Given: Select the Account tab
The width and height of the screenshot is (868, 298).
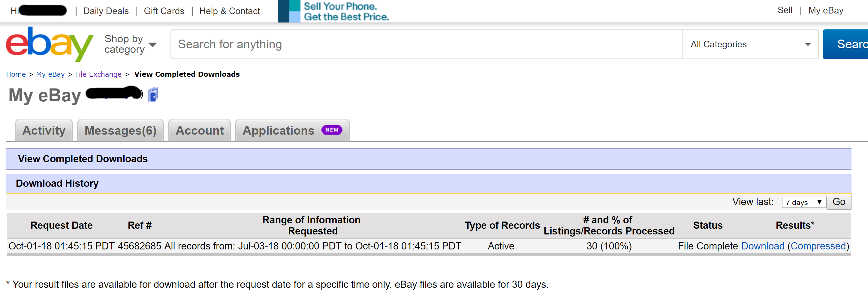Looking at the screenshot, I should pos(200,130).
